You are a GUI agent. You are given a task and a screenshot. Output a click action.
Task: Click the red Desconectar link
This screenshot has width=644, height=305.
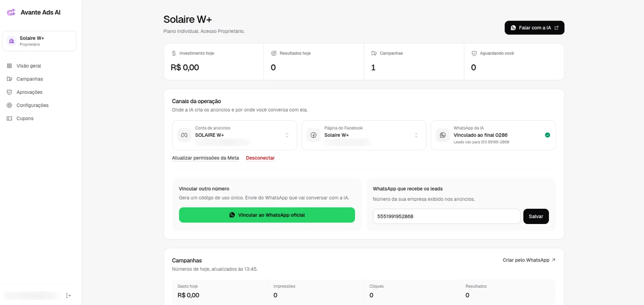(260, 158)
